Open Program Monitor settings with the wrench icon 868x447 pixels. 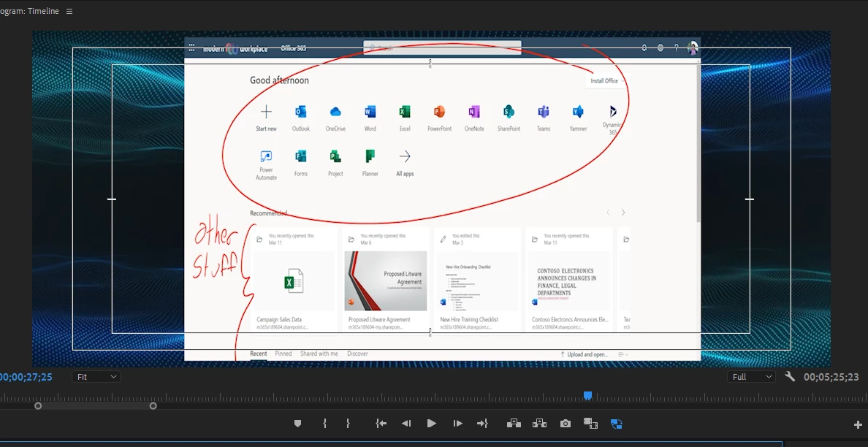(x=790, y=377)
